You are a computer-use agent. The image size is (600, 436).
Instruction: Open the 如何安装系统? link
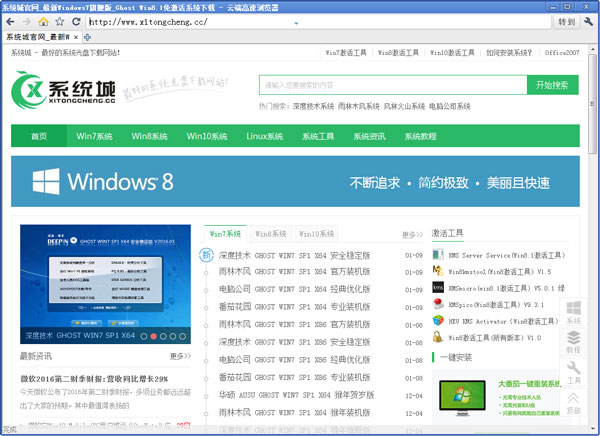coord(509,52)
